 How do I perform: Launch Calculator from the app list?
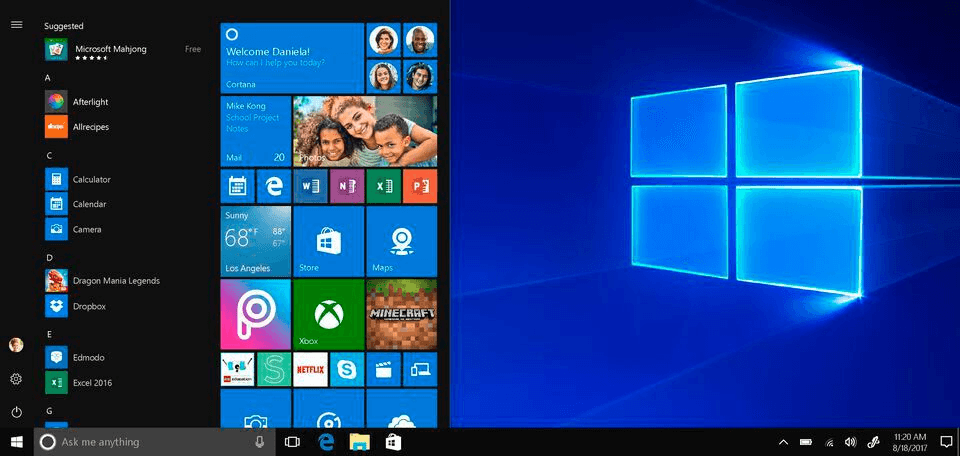[91, 179]
